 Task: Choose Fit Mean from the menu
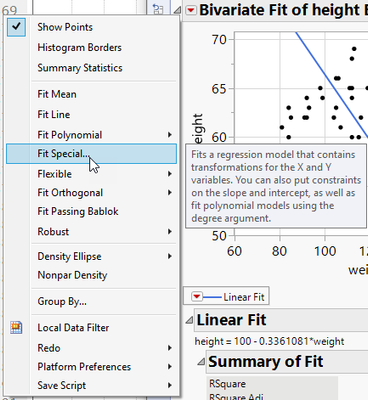point(57,94)
